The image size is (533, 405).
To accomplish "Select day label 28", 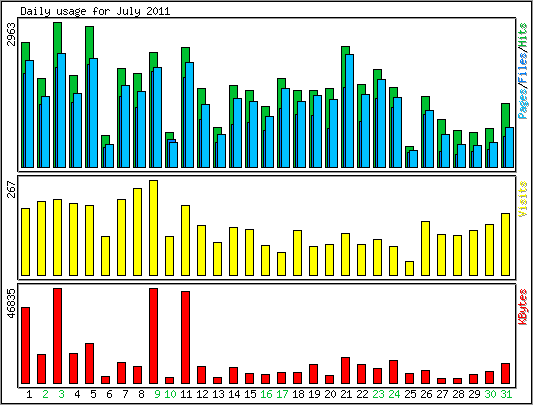I will point(458,394).
